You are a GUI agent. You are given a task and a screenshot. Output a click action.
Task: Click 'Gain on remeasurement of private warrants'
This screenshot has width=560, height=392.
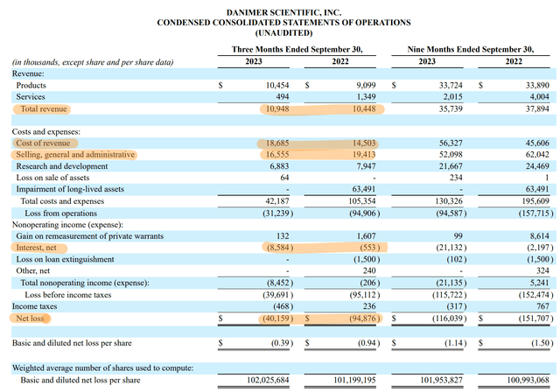pyautogui.click(x=89, y=236)
